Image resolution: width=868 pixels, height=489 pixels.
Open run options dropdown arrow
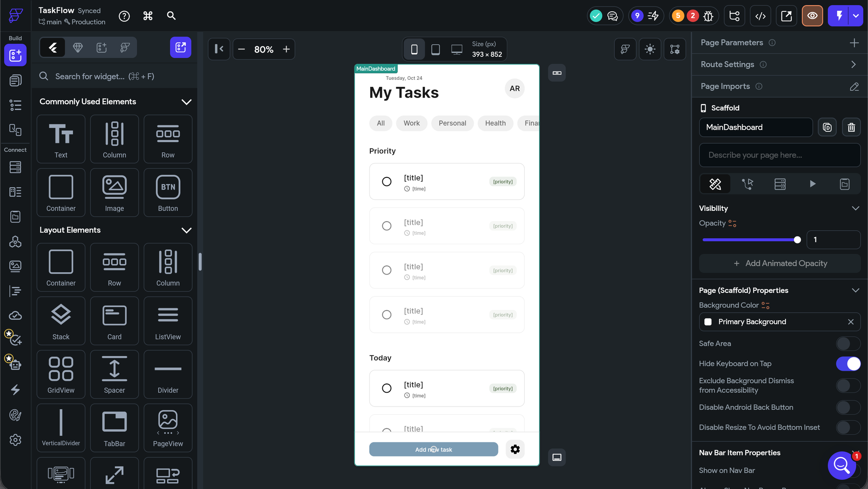(x=856, y=16)
